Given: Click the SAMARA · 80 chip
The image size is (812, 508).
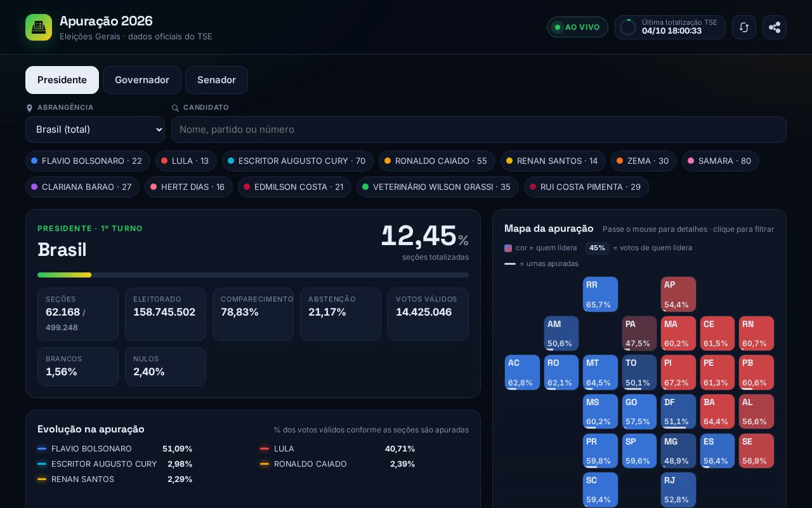Looking at the screenshot, I should pos(721,161).
